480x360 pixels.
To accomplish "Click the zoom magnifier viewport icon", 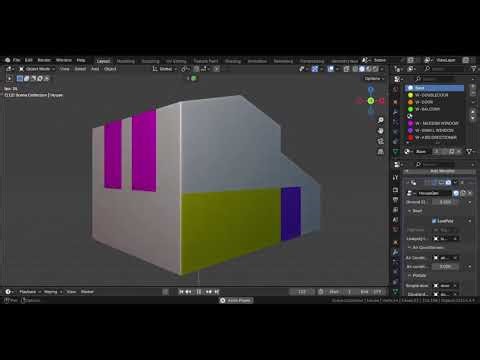I will click(380, 120).
